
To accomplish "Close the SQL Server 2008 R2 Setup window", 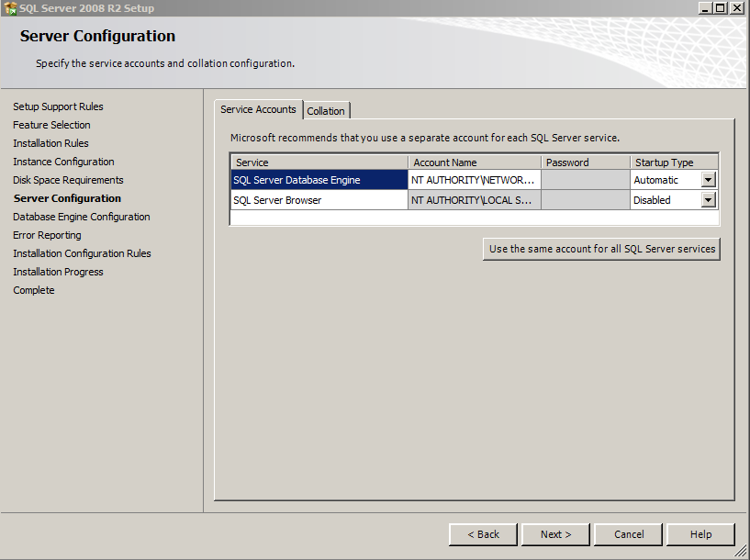I will [737, 7].
